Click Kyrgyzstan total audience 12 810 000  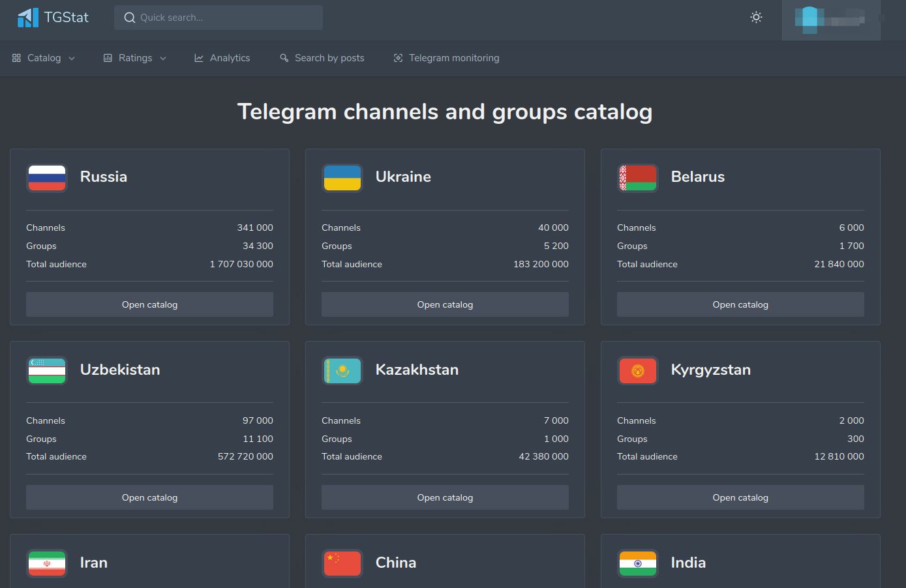[839, 456]
